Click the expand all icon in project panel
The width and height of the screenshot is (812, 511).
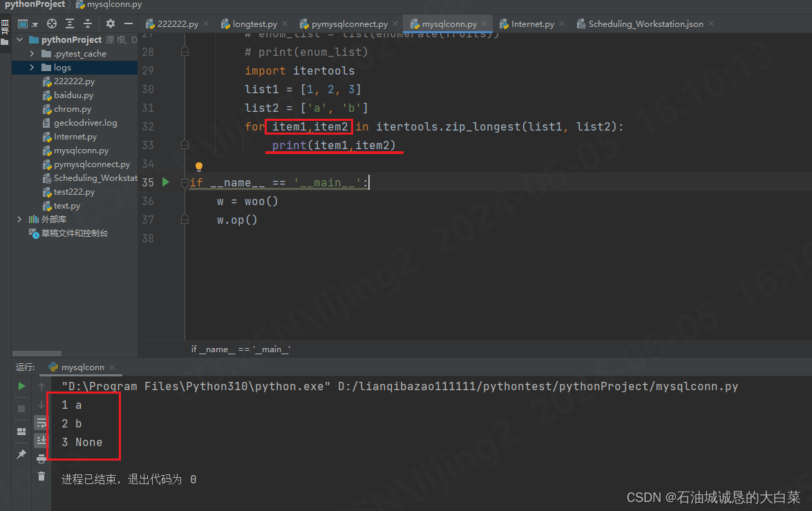click(x=70, y=23)
